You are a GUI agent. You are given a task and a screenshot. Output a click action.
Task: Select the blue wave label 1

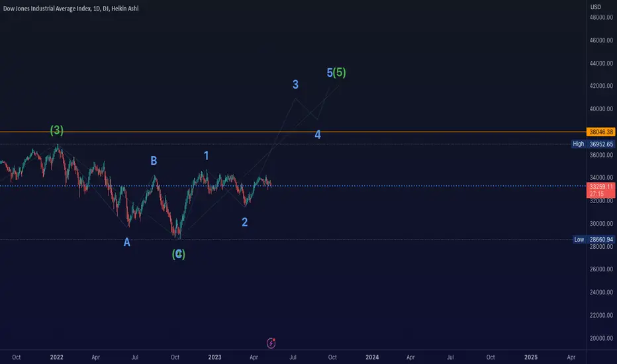tap(206, 156)
